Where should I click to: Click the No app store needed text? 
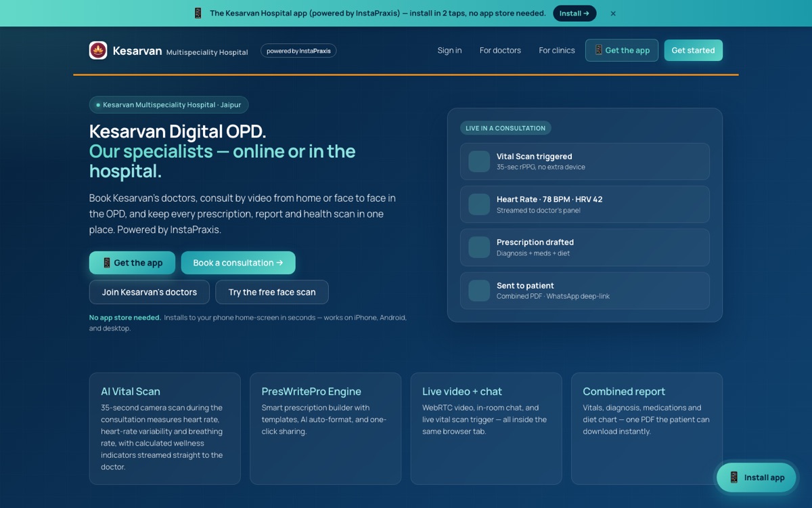125,318
